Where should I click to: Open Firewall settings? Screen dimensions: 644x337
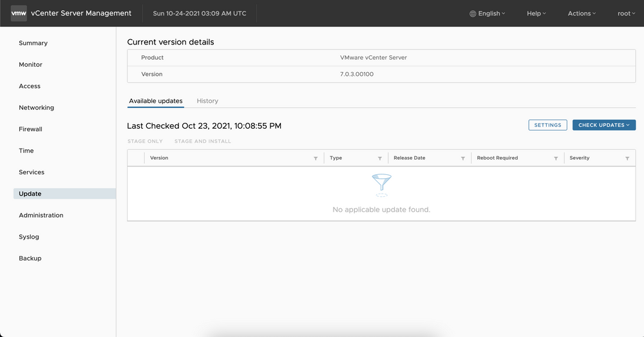coord(30,129)
